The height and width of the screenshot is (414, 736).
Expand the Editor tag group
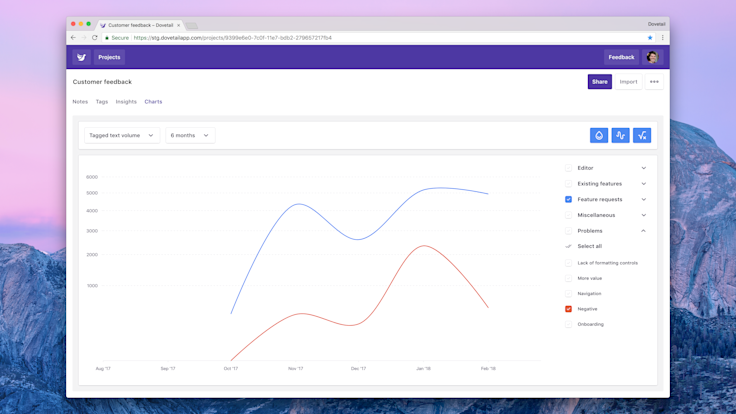pyautogui.click(x=644, y=168)
